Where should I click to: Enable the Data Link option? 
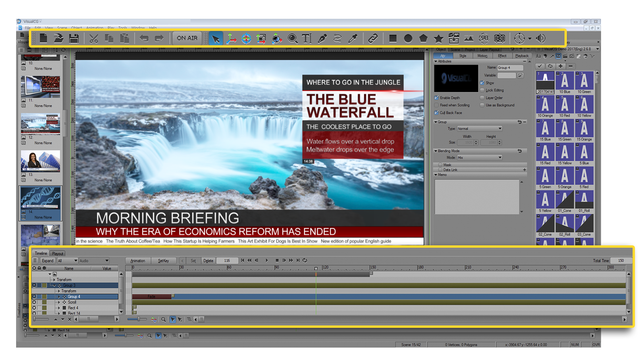coord(440,170)
